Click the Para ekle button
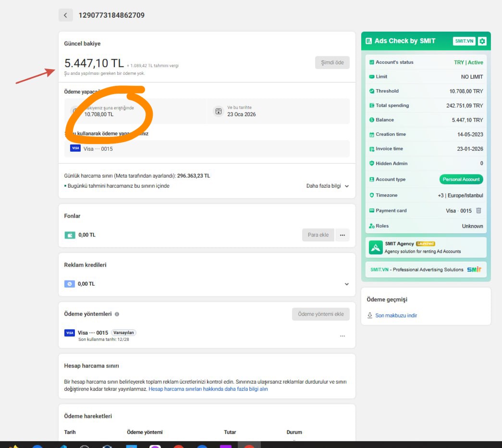Viewport: 502px width, 448px height. 318,235
